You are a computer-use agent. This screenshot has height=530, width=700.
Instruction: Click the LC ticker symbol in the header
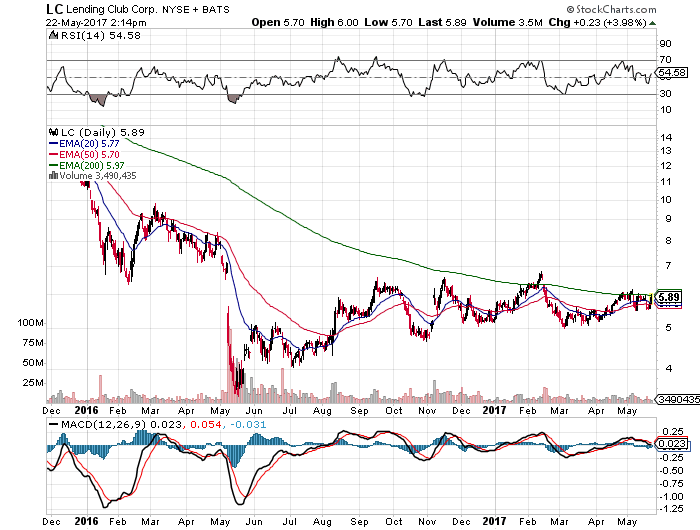tap(55, 9)
